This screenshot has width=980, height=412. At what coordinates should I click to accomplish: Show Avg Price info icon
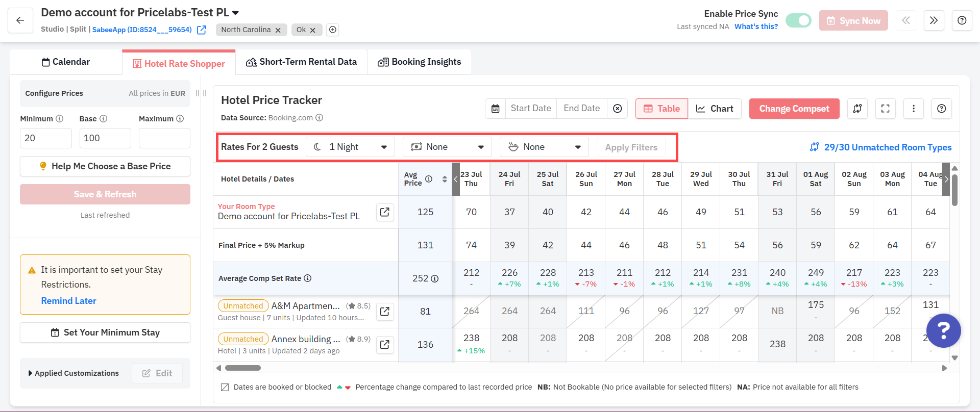point(429,179)
